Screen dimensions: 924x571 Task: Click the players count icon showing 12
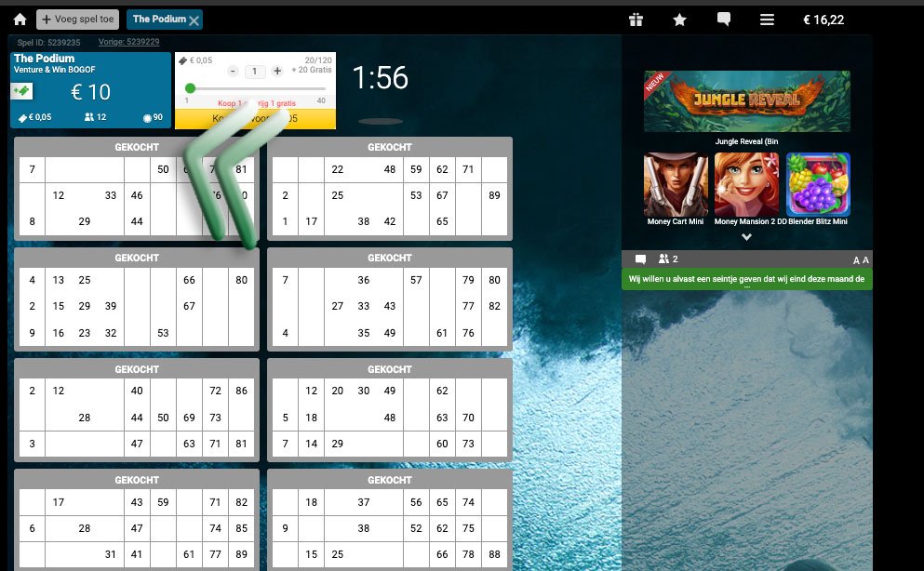point(89,117)
